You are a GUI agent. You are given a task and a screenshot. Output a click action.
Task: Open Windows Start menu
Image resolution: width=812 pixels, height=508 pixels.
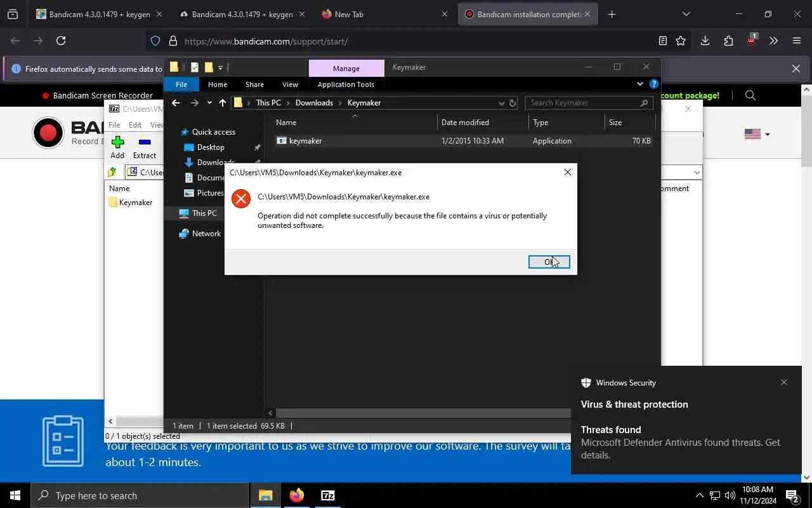pyautogui.click(x=15, y=495)
